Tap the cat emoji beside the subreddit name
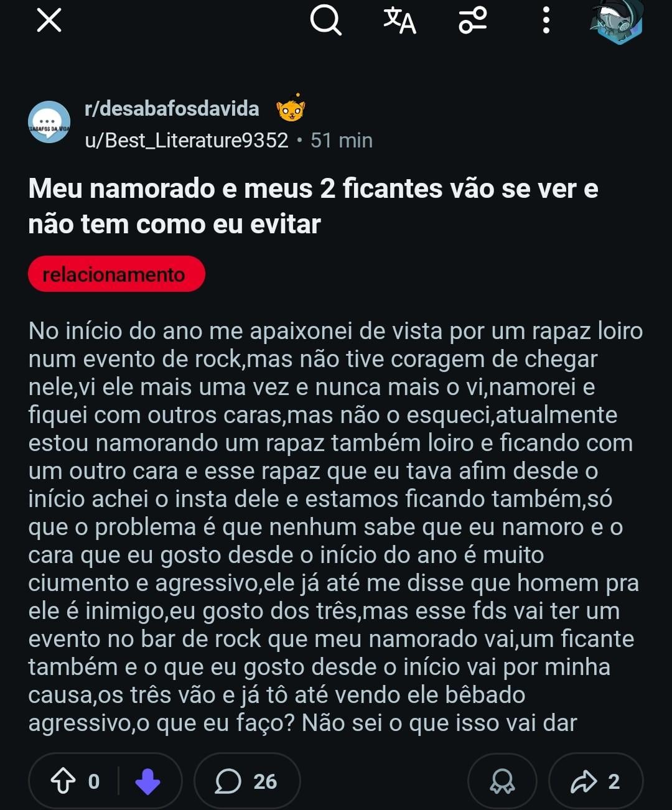 pos(291,109)
